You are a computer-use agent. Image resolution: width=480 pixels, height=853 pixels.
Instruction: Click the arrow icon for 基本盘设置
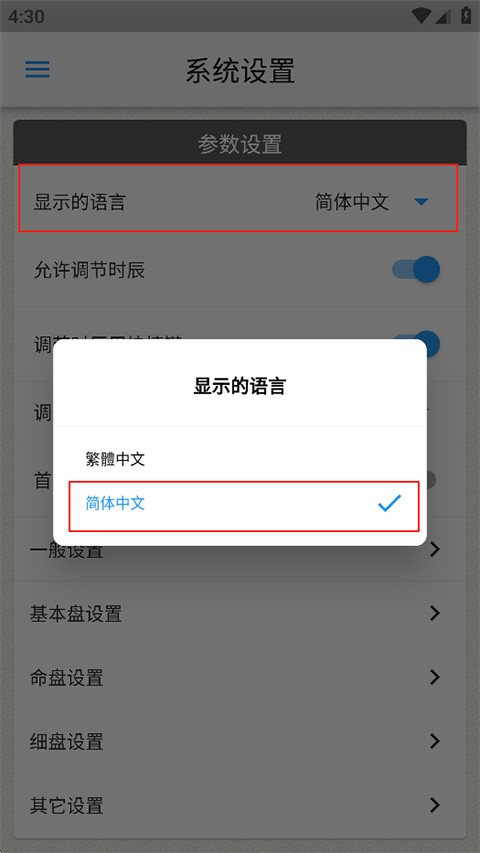434,614
